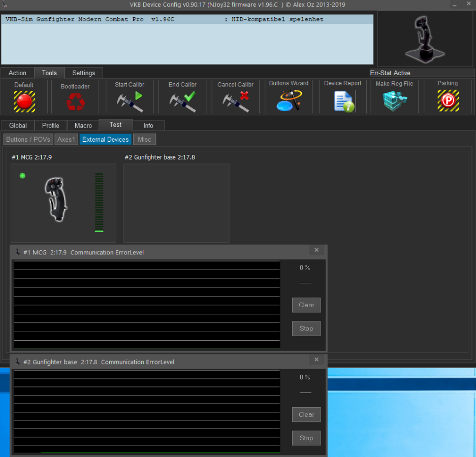Viewport: 476px width, 457px height.
Task: Click the #2 Gunfighter base 2:17.8 device label
Action: click(x=160, y=157)
